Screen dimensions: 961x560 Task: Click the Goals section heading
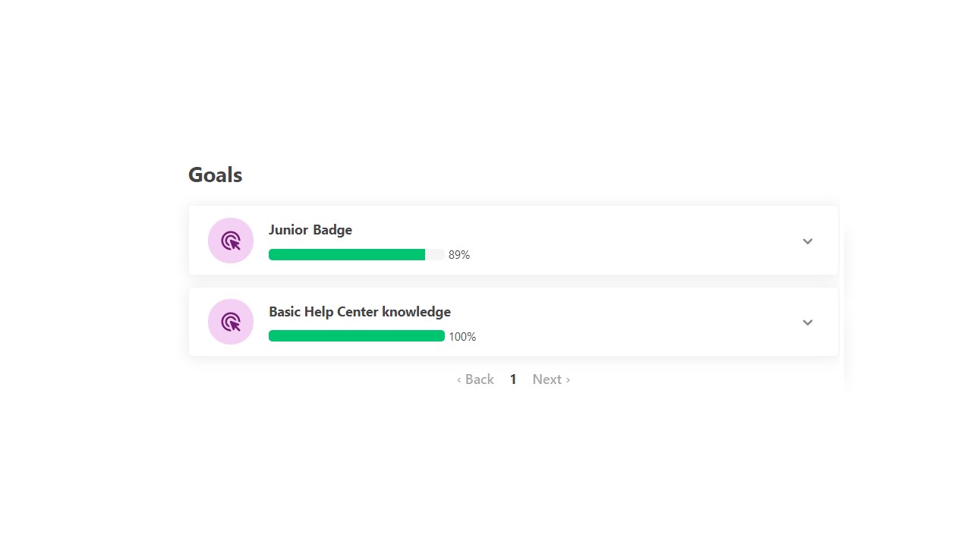click(x=216, y=175)
